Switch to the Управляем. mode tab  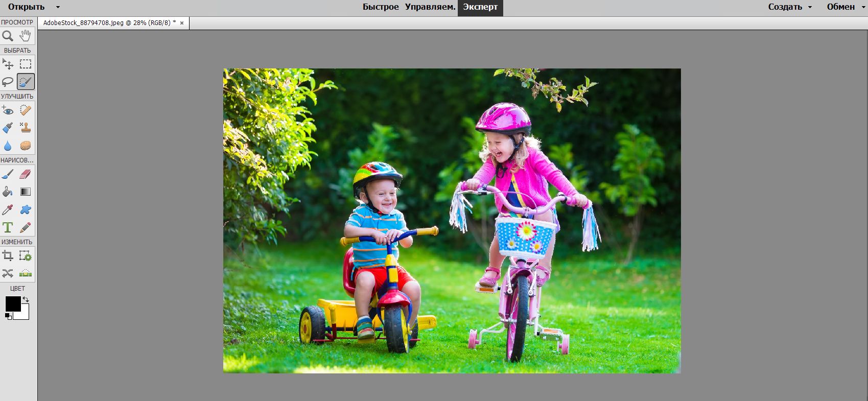point(430,7)
